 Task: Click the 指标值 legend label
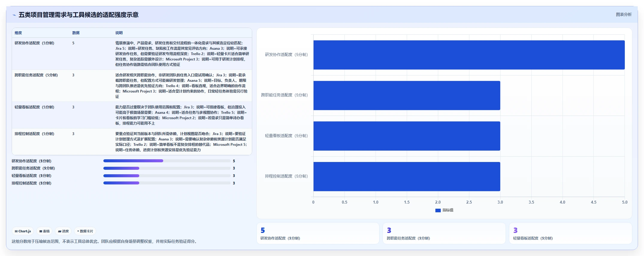pyautogui.click(x=448, y=210)
